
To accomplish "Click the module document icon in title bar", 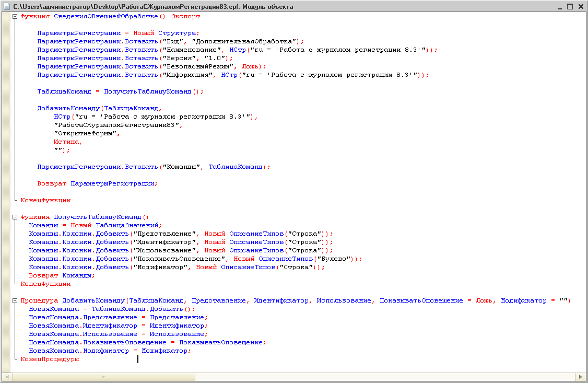I will pyautogui.click(x=6, y=6).
